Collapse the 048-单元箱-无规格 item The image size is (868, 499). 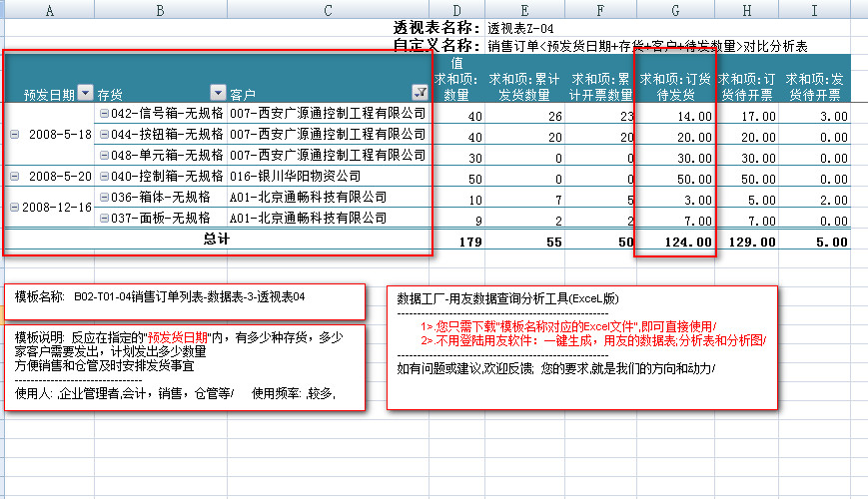(x=104, y=156)
